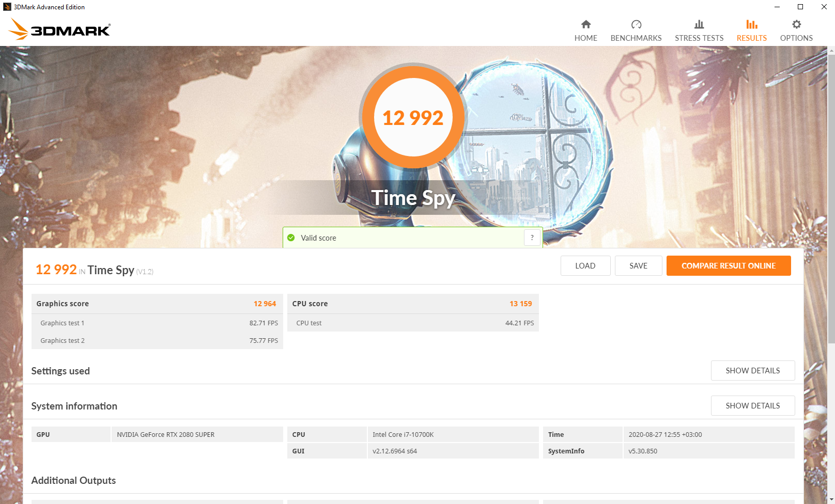The image size is (835, 504).
Task: Click Graphics test 2 row
Action: (x=157, y=340)
